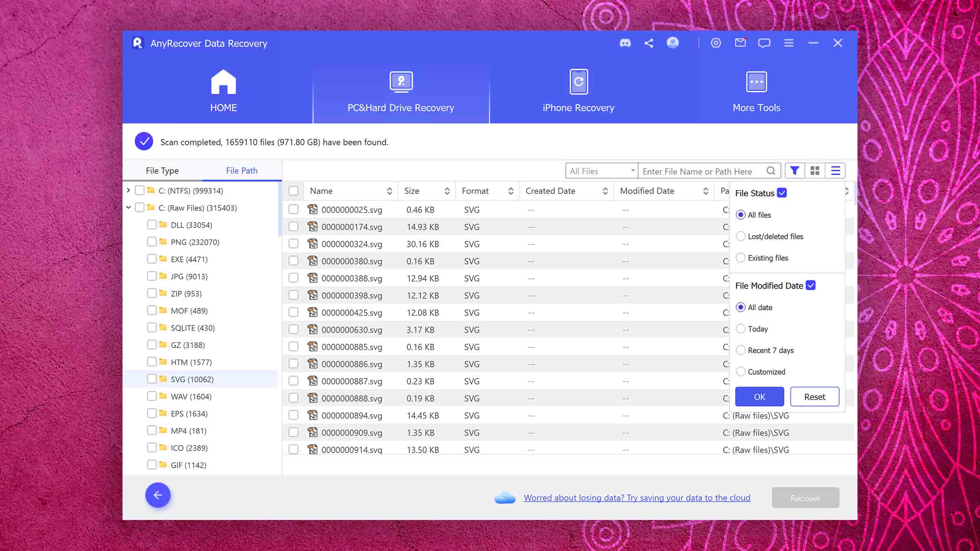The height and width of the screenshot is (551, 980).
Task: Click the HOME house icon
Action: tap(223, 82)
